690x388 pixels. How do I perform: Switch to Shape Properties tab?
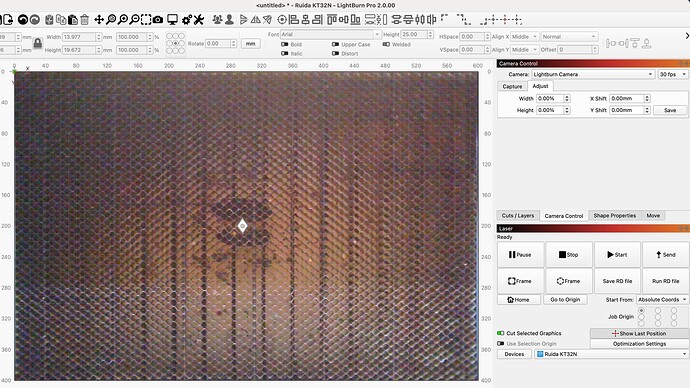pyautogui.click(x=614, y=216)
